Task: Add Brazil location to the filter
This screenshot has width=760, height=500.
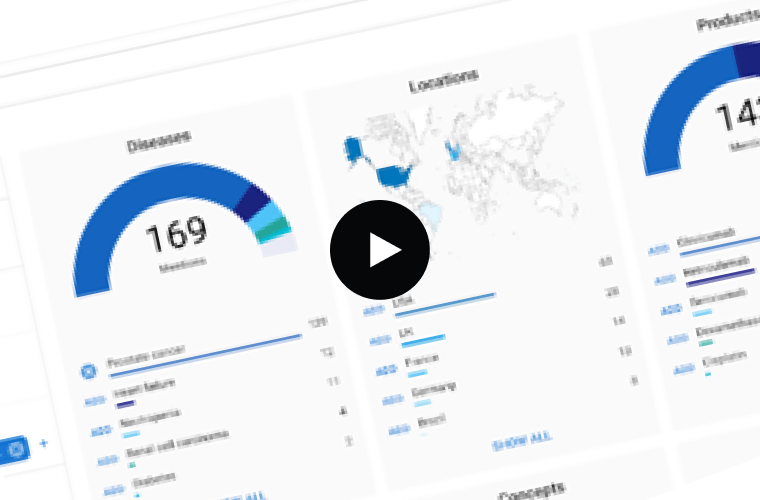Action: click(399, 430)
